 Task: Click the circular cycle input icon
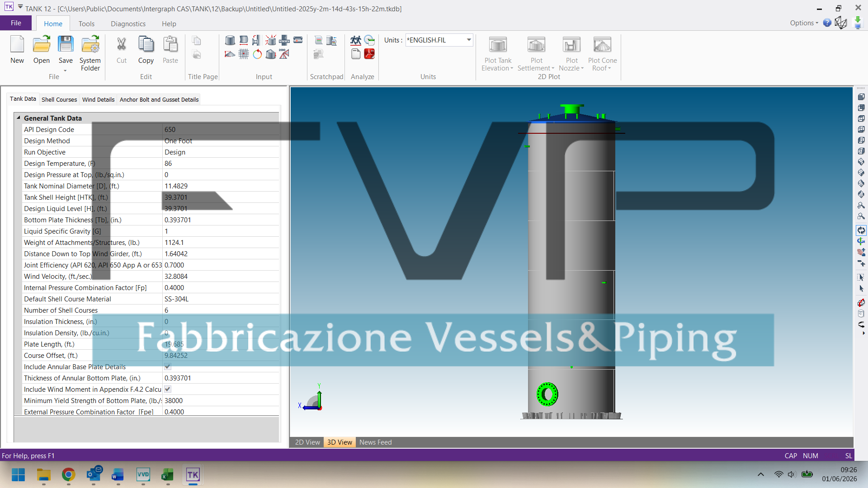[x=257, y=54]
